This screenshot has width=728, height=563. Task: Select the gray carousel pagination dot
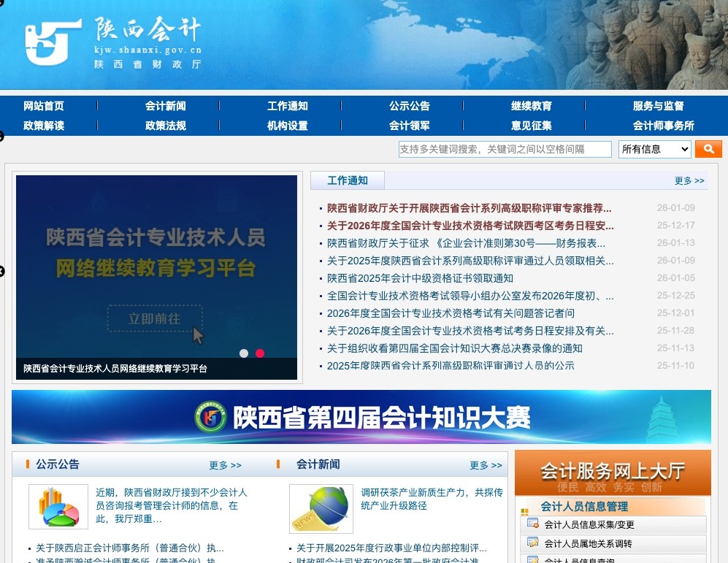(x=244, y=353)
